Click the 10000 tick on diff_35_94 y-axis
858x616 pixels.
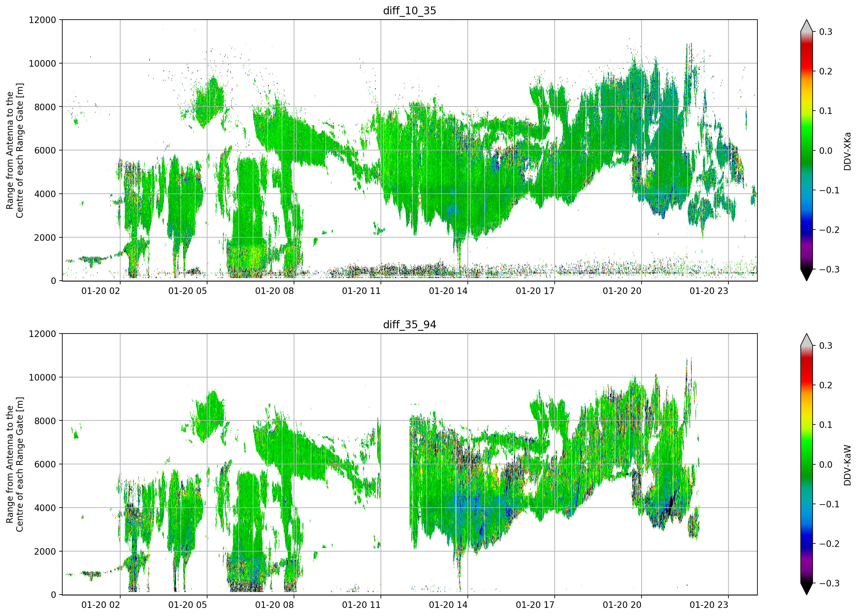(42, 378)
